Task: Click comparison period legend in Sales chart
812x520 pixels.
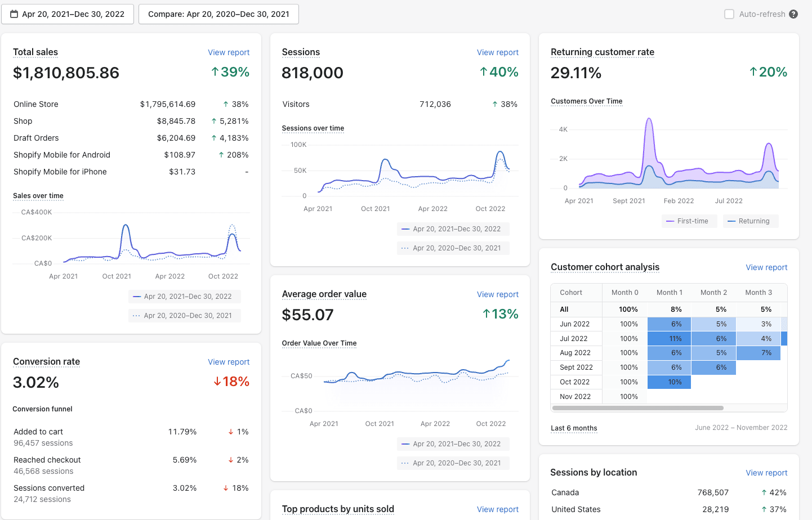Action: (184, 316)
